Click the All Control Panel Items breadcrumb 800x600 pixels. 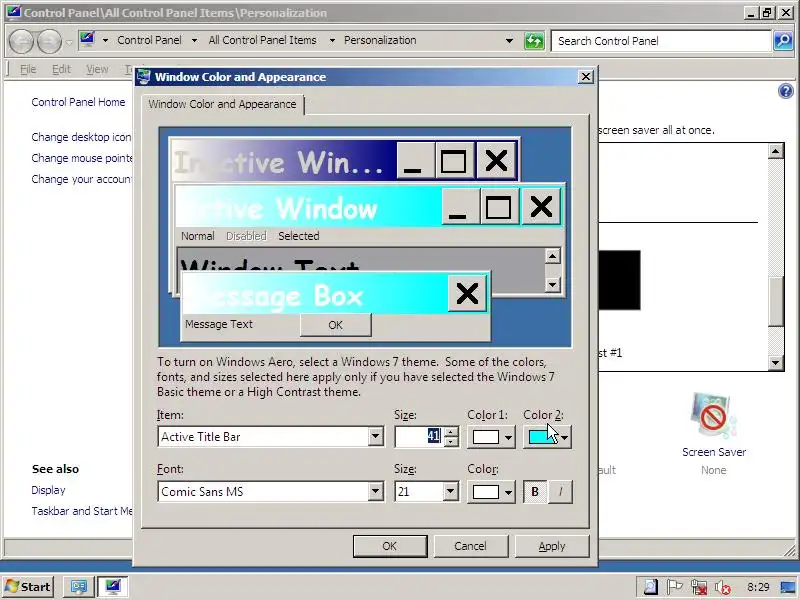coord(262,40)
